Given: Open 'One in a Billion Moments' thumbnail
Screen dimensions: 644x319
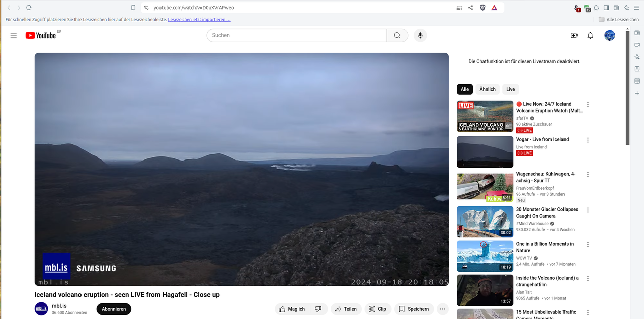Looking at the screenshot, I should (x=485, y=256).
